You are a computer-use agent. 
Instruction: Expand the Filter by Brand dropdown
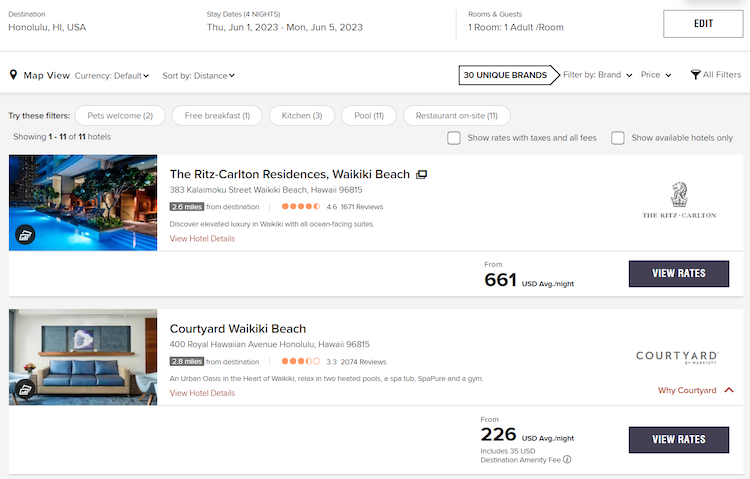(x=597, y=75)
